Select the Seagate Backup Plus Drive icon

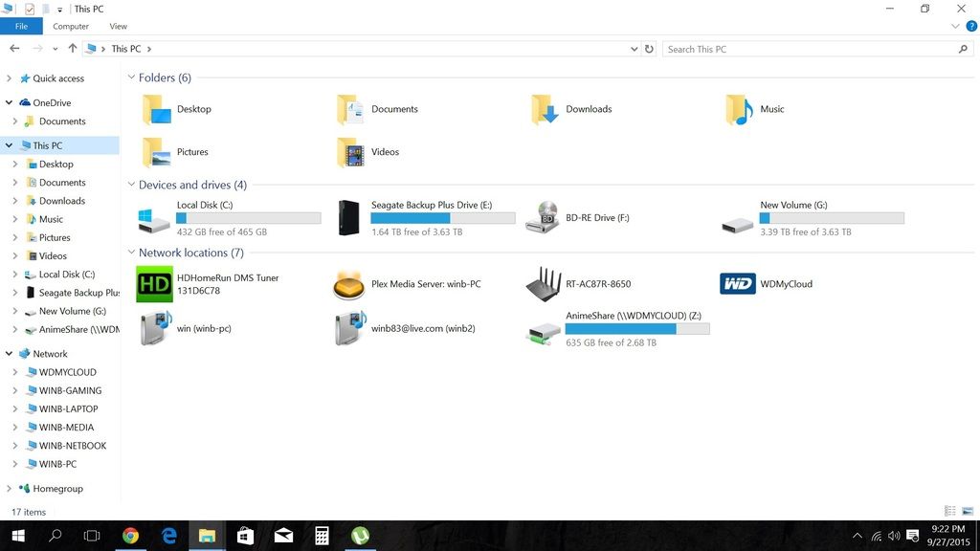[348, 217]
